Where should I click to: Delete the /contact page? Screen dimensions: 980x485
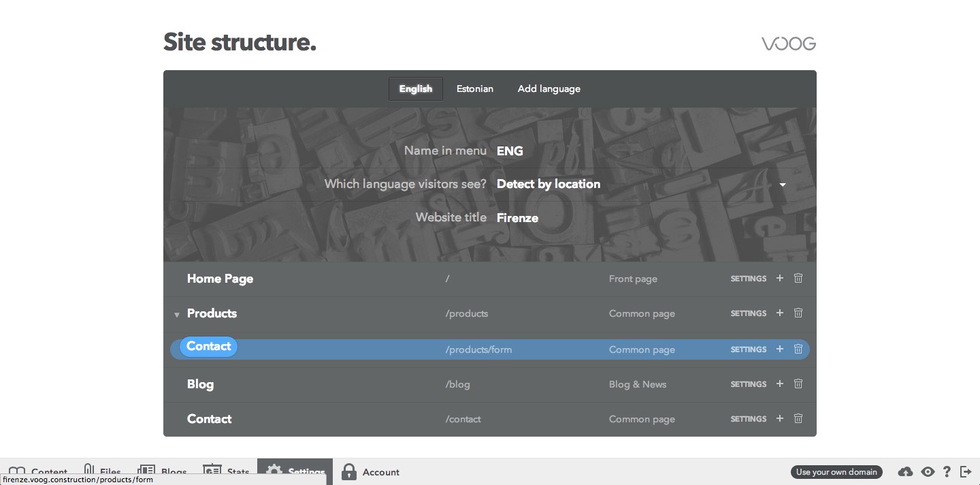tap(798, 418)
